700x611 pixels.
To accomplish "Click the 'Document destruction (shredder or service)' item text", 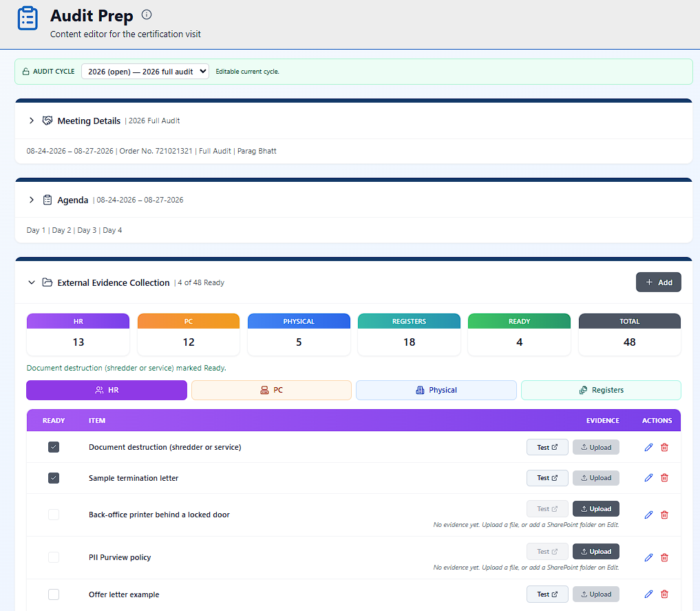I will pyautogui.click(x=165, y=447).
